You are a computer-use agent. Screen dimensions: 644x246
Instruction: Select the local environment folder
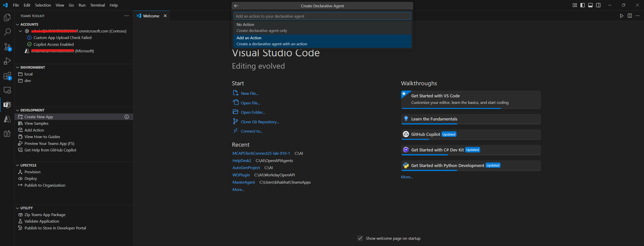[x=28, y=74]
